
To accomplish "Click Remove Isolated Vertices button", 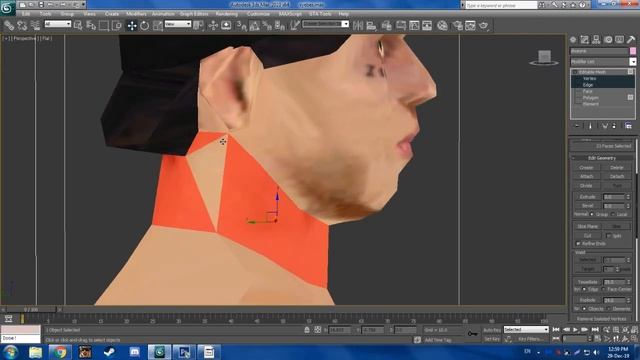I will (x=602, y=319).
